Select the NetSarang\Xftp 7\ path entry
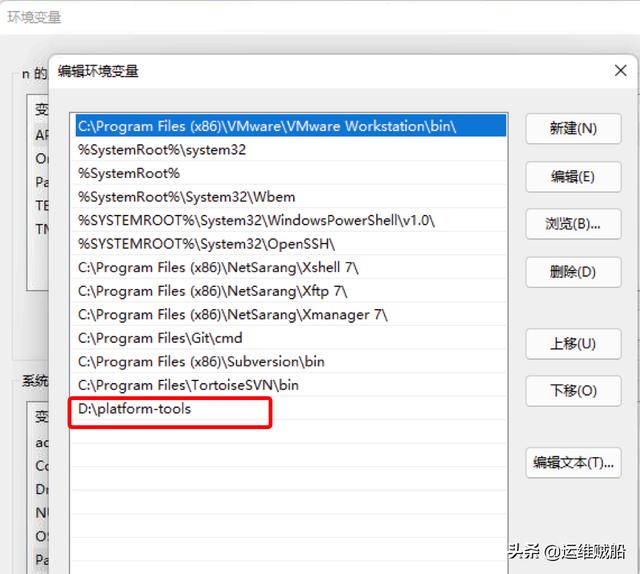Image resolution: width=640 pixels, height=574 pixels. click(289, 291)
